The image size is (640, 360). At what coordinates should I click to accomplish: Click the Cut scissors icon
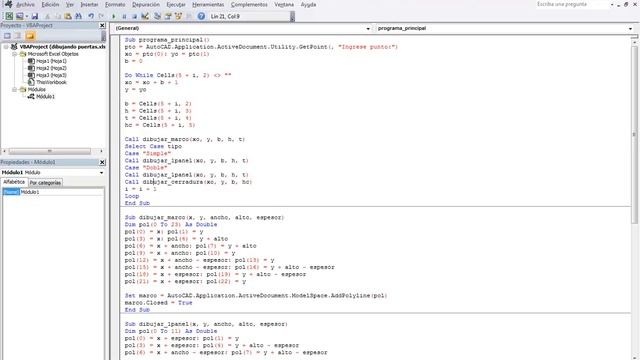click(47, 16)
